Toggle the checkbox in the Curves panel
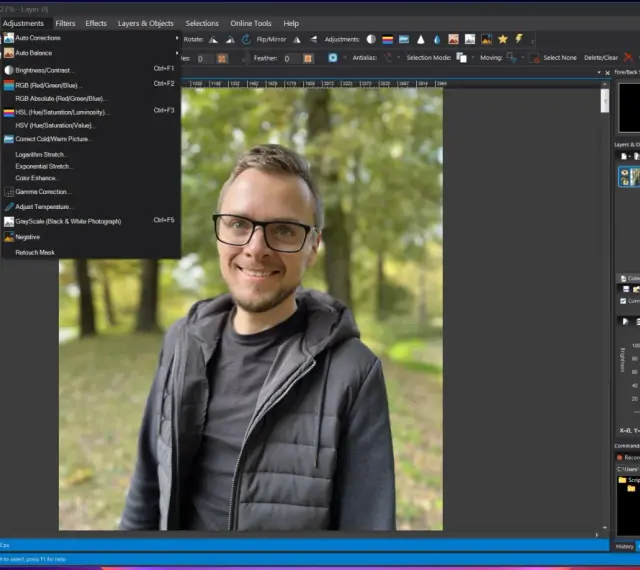 pos(623,301)
